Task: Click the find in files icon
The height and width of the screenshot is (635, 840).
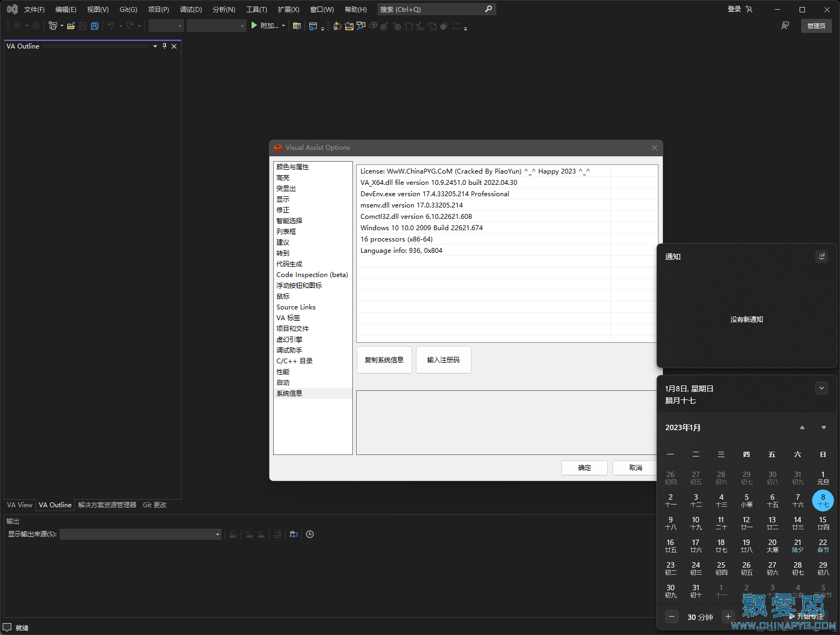Action: tap(297, 25)
